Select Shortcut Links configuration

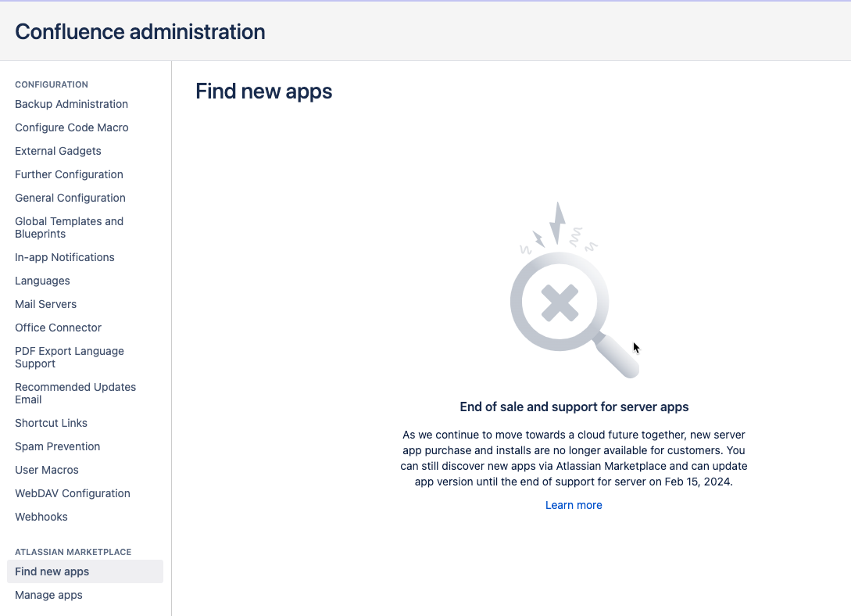point(51,423)
